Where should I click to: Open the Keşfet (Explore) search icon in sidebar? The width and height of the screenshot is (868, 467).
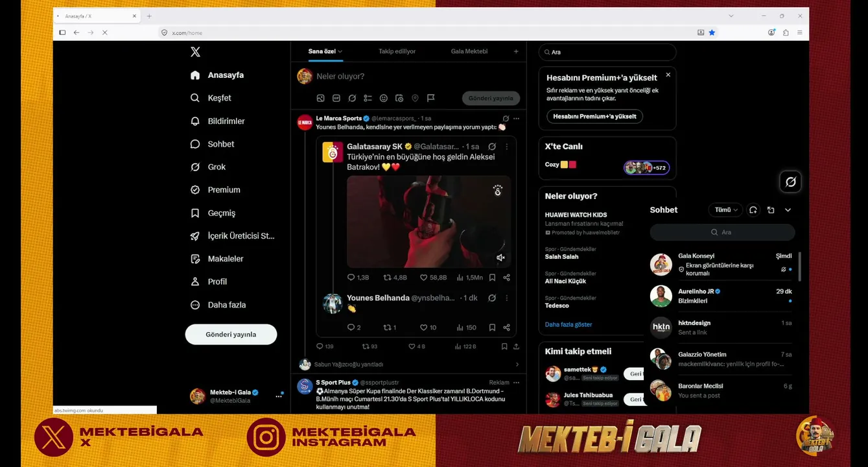(195, 98)
